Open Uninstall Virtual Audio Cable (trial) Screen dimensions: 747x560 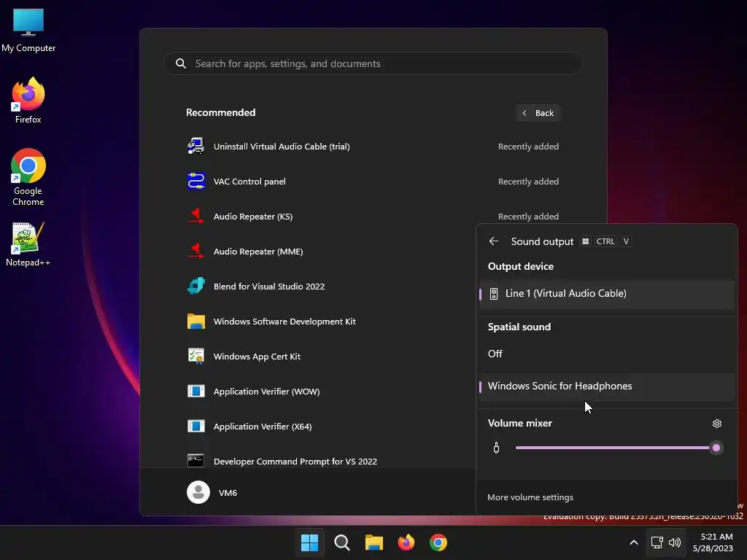373,146
